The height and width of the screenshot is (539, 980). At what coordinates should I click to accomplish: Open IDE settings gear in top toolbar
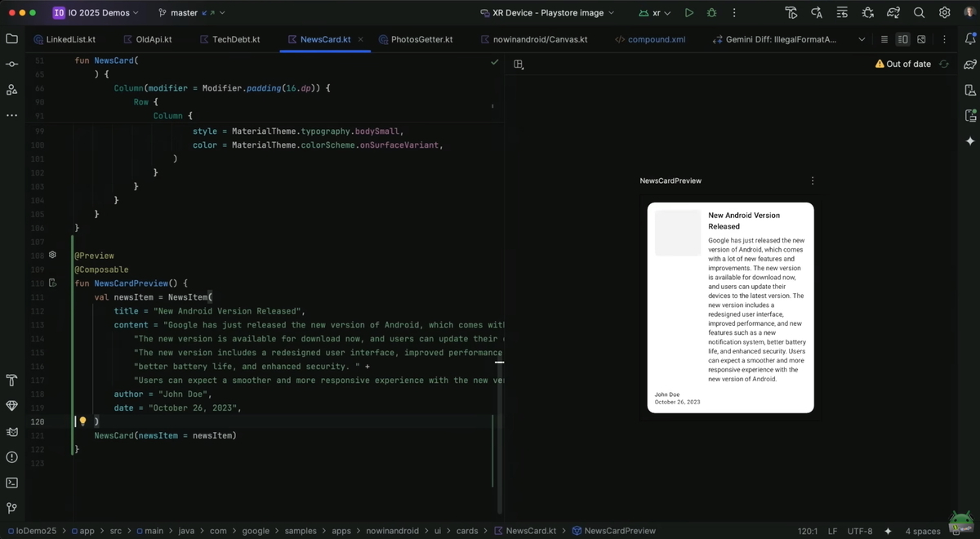[x=944, y=13]
